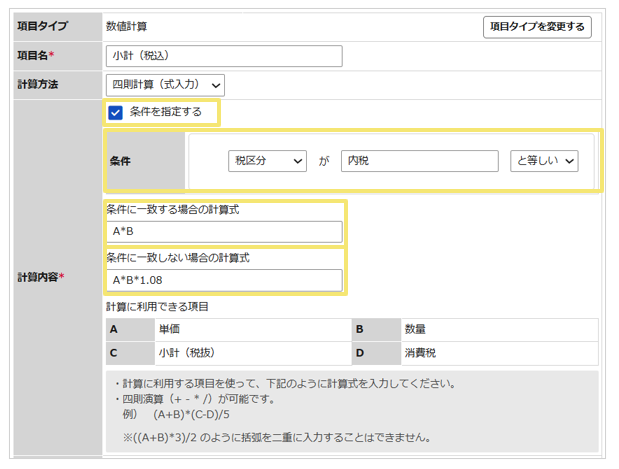Click letter D header in item table

[x=377, y=353]
